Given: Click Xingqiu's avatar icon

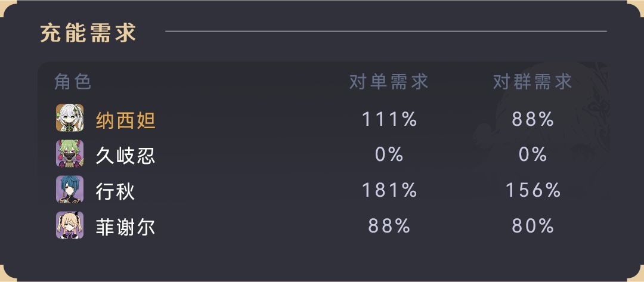Looking at the screenshot, I should click(70, 190).
